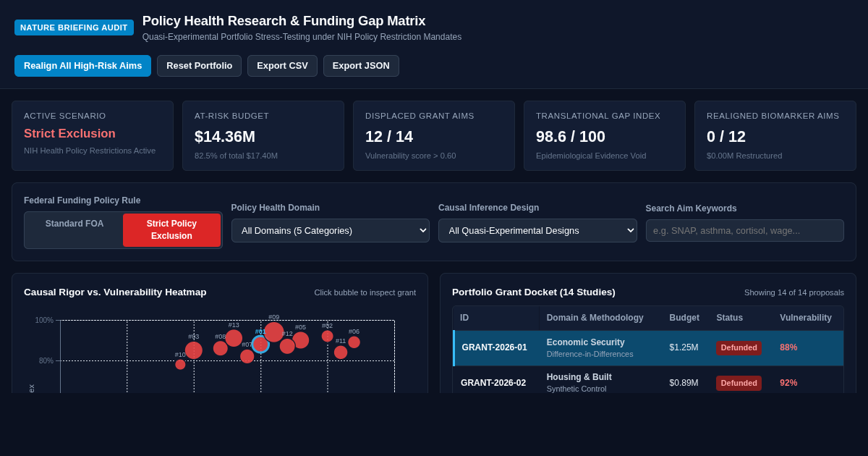
Task: Click the $1.25M budget cell
Action: tap(684, 347)
